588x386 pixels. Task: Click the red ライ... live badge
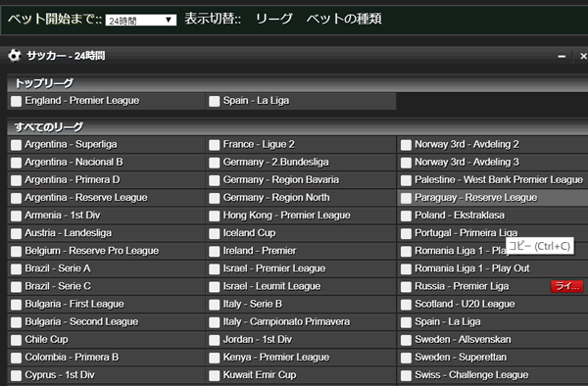pos(567,286)
